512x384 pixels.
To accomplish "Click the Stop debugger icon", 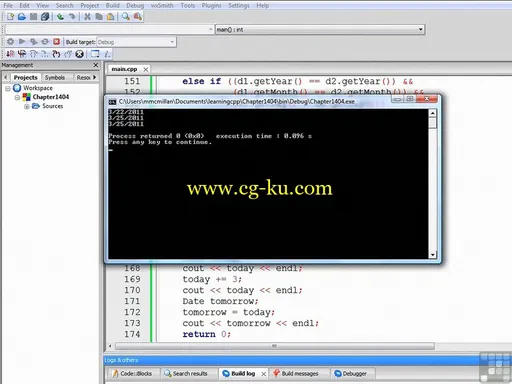I will point(79,54).
